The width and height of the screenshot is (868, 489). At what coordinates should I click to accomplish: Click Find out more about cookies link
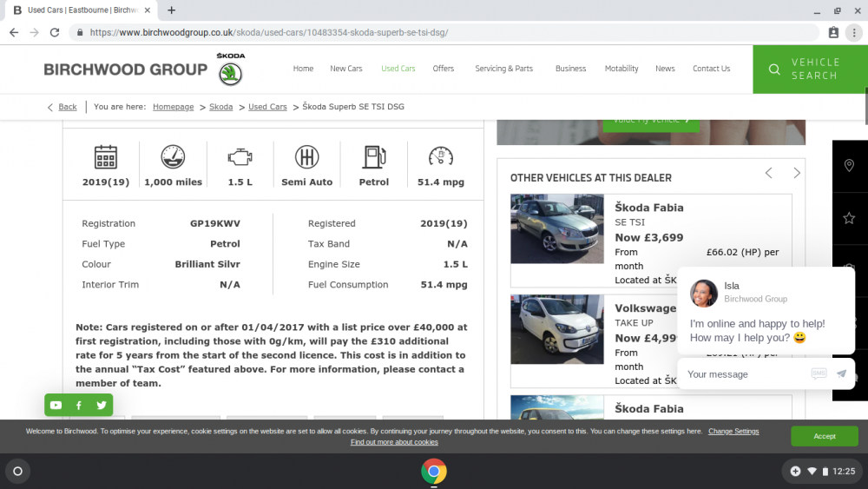394,442
